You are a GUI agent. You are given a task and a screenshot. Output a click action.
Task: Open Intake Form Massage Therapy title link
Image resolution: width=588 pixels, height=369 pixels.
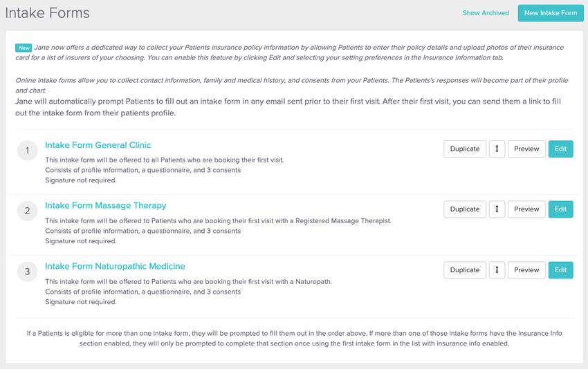[x=105, y=205]
